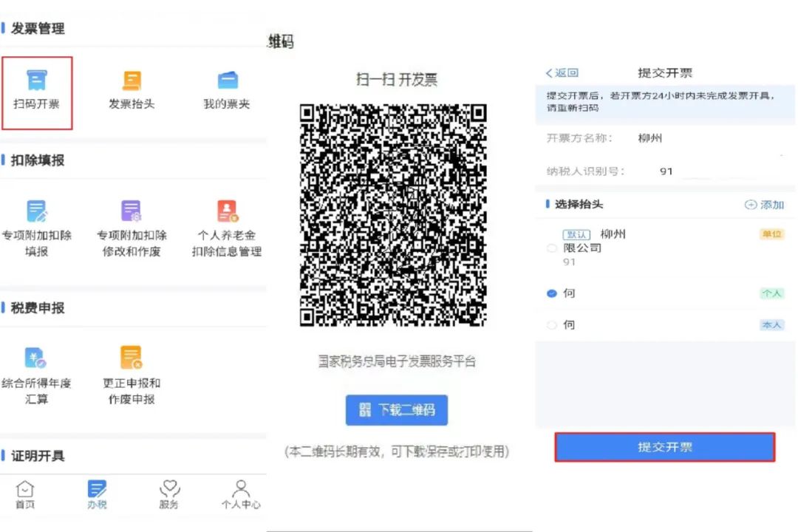Click the invoice QR code image
Image resolution: width=798 pixels, height=532 pixels.
coord(393,215)
